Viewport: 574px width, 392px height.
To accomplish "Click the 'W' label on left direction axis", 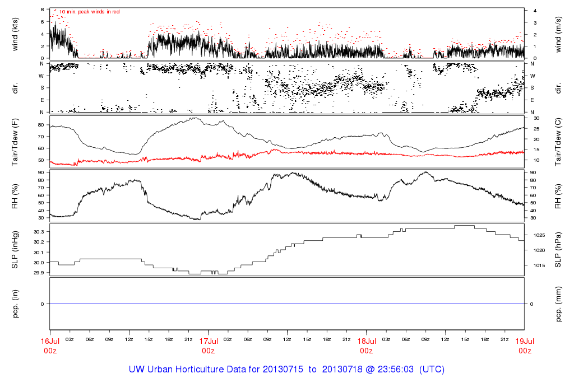I will pos(41,76).
